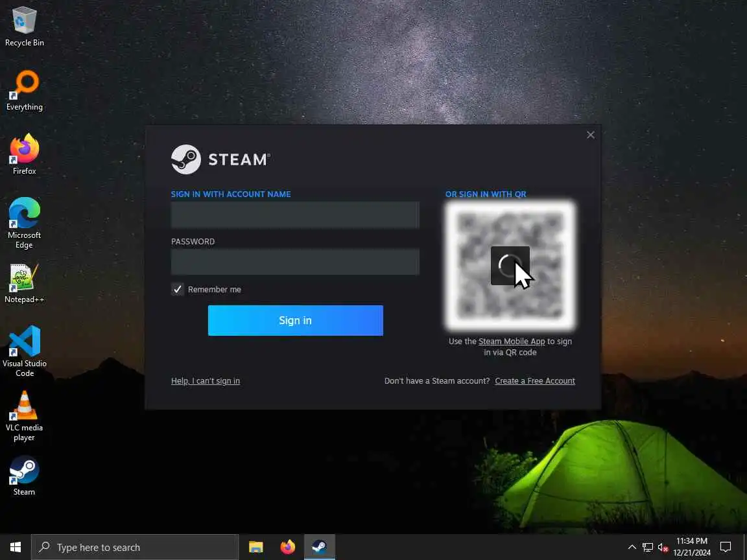The width and height of the screenshot is (747, 560).
Task: Click the account name input field
Action: (x=296, y=215)
